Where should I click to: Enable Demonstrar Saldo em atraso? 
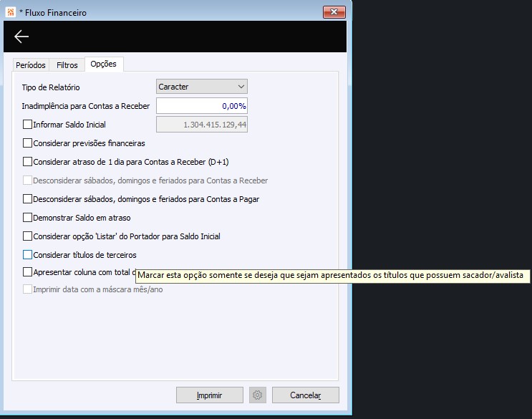click(x=27, y=218)
